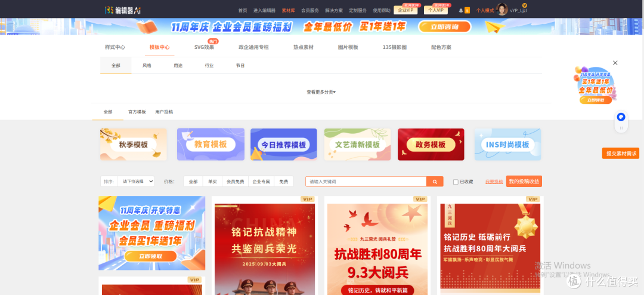Filter price by 会员免费
The image size is (644, 295).
(x=236, y=182)
